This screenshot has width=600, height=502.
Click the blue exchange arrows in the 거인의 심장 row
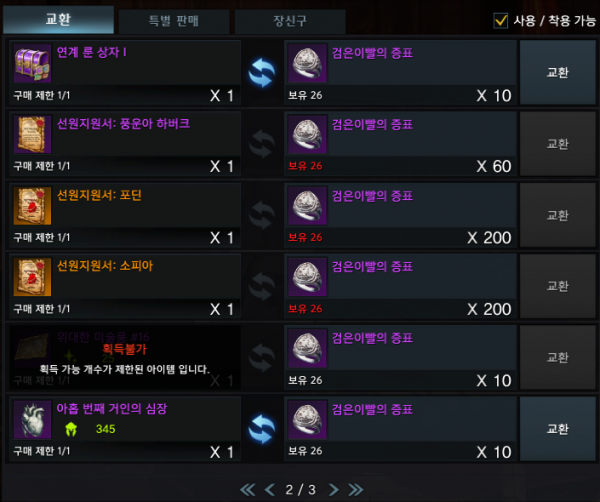(x=262, y=429)
